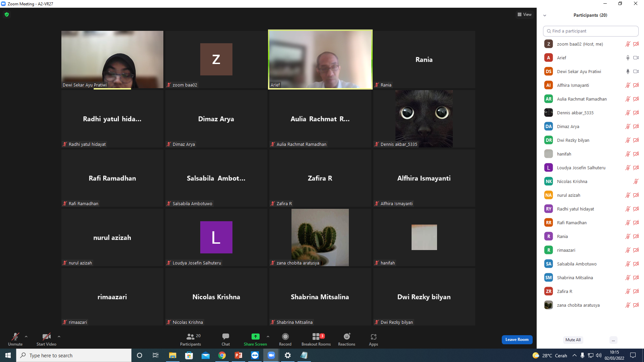Open TeamViewer from the taskbar

[255, 355]
